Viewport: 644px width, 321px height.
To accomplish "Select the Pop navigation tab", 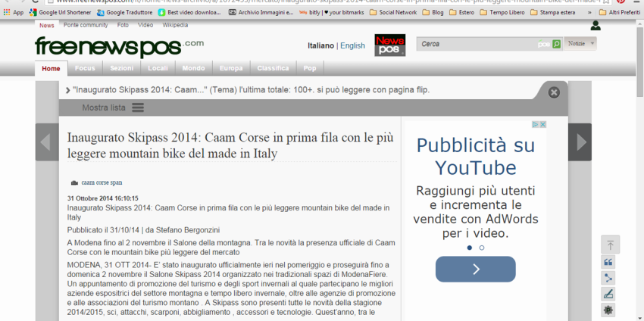I will pos(310,69).
